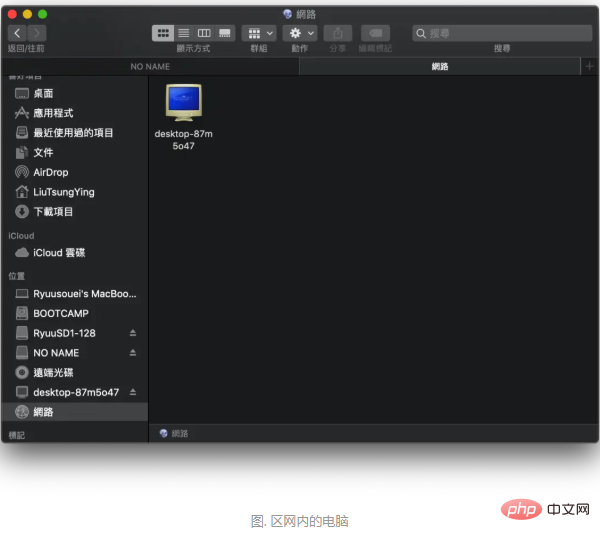Select 遠端光碟 in the sidebar
This screenshot has width=600, height=542.
coord(75,372)
